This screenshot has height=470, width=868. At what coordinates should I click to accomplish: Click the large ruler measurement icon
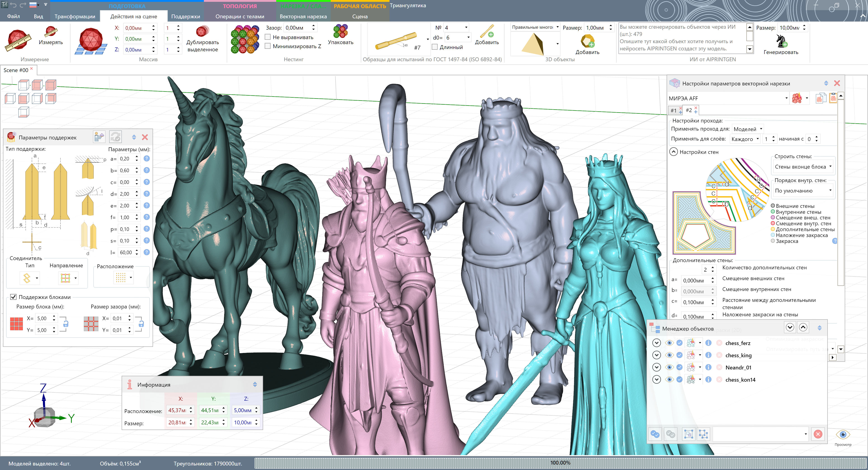[18, 40]
